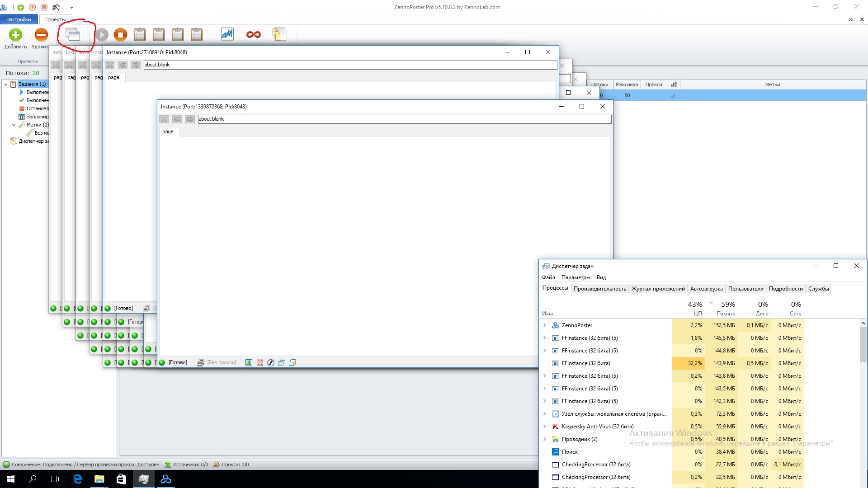Sort processes by Память column header
868x488 pixels.
(725, 313)
